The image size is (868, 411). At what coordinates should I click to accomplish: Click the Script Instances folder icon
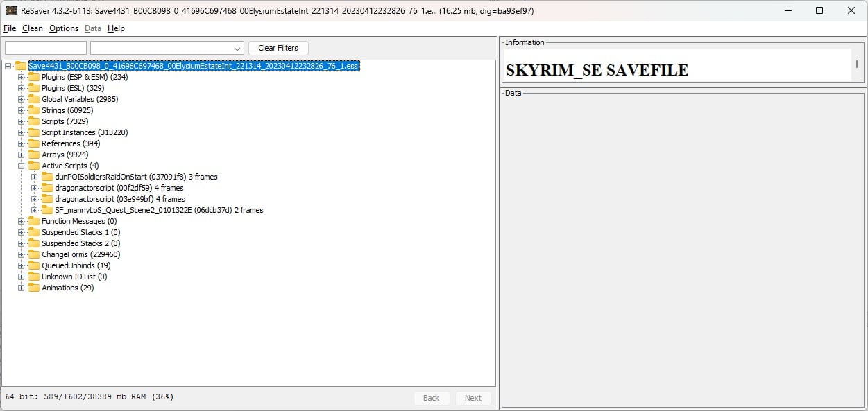33,132
